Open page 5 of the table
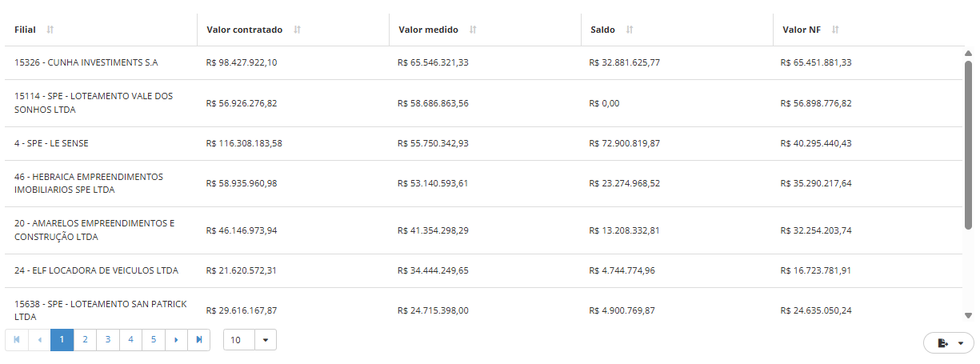This screenshot has width=980, height=364. pyautogui.click(x=153, y=340)
